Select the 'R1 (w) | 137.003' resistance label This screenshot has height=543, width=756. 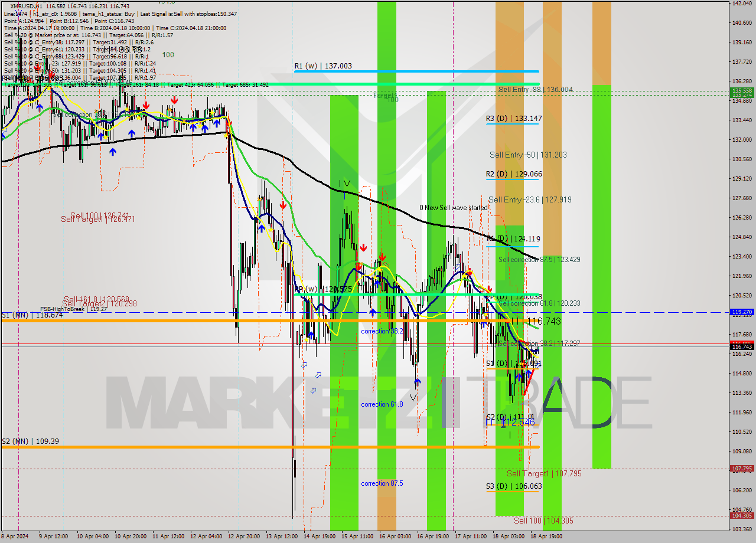[x=323, y=67]
